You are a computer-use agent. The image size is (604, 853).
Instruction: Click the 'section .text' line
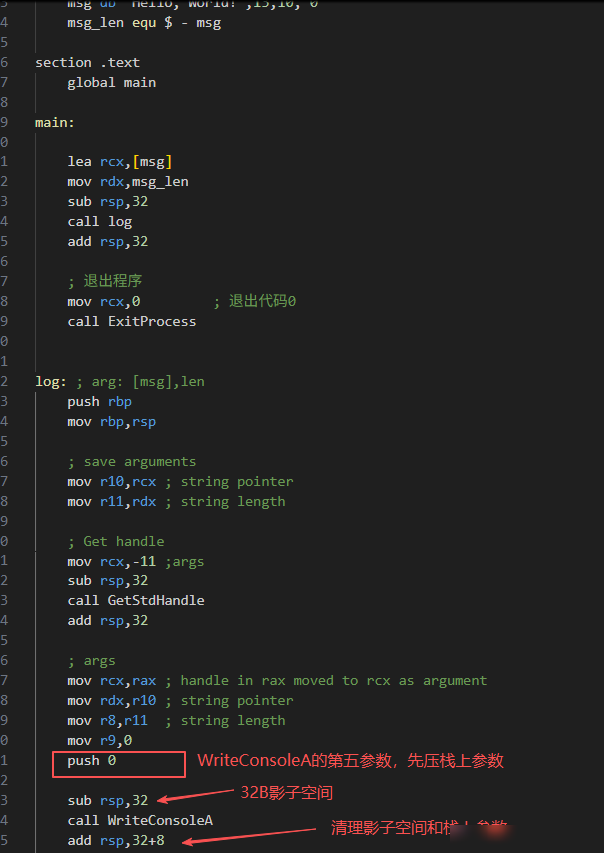88,63
